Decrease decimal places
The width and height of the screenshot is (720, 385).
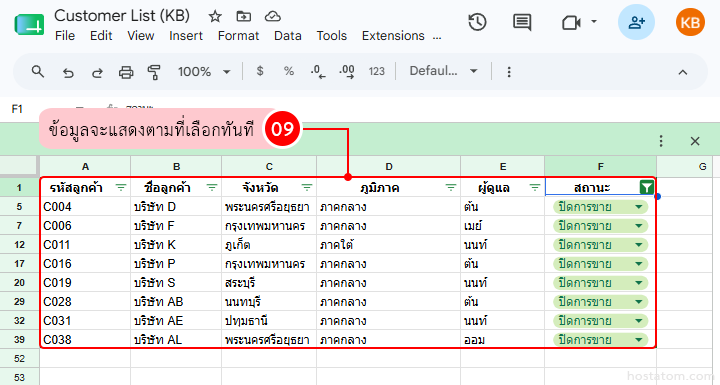pos(318,72)
